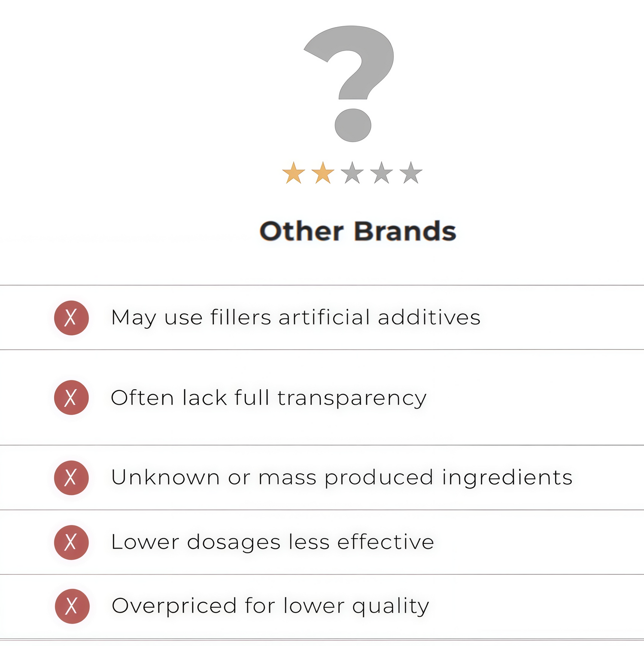Click Often lack full transparency text
The image size is (644, 646).
[268, 398]
